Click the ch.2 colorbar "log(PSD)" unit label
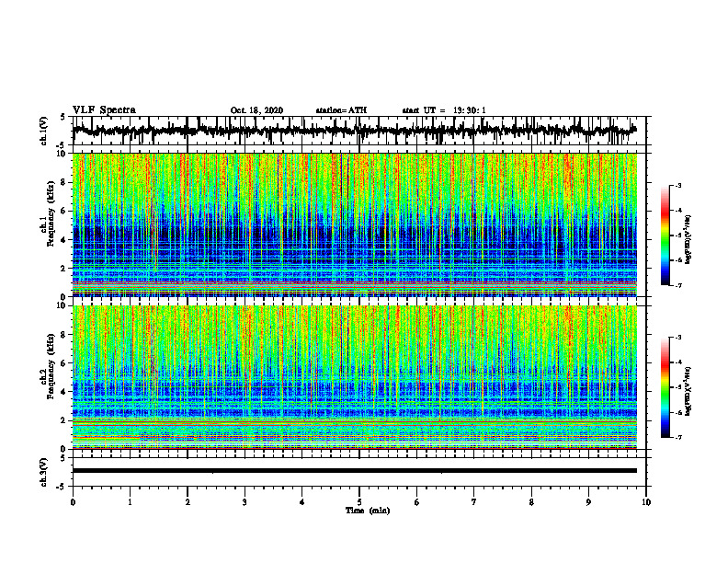This screenshot has height=563, width=728. (x=688, y=391)
